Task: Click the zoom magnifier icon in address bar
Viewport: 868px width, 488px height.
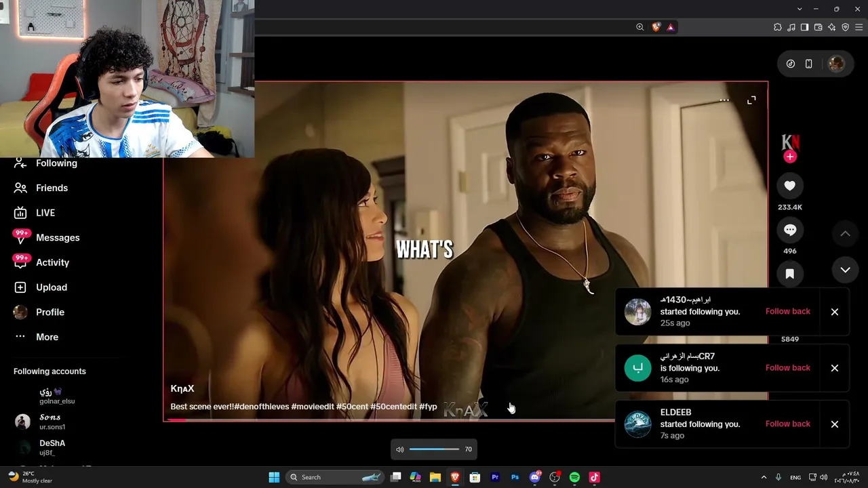Action: [x=639, y=27]
